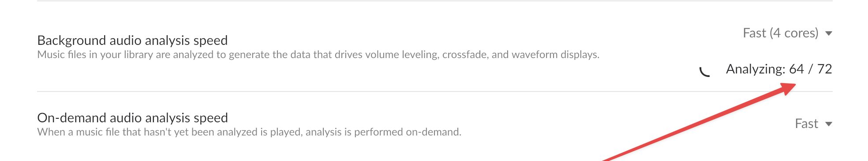
Task: Click the divider line between the two settings
Action: [x=435, y=91]
